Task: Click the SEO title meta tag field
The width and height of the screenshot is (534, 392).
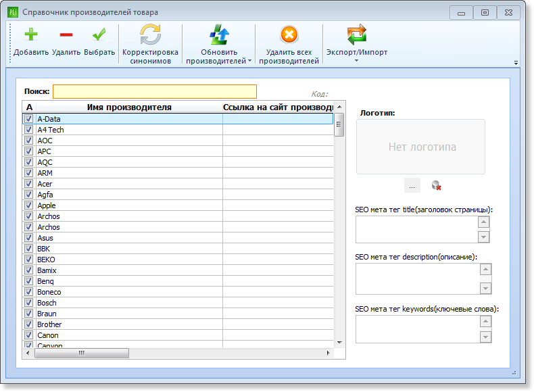Action: (416, 230)
